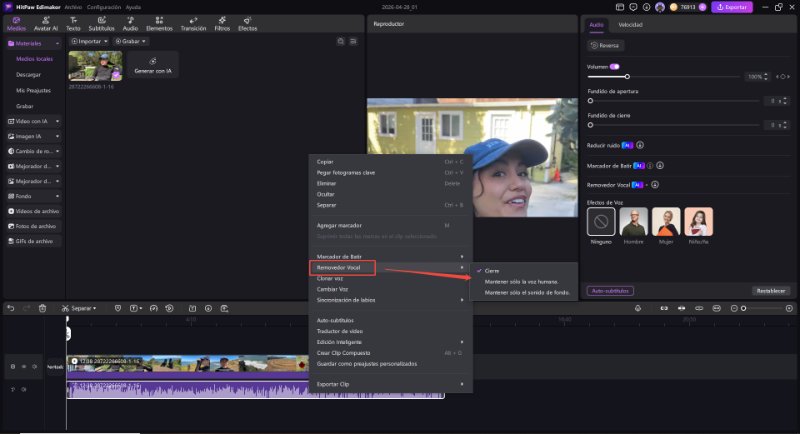Viewport: 800px width, 434px height.
Task: Open the Configuración menu
Action: pos(104,7)
